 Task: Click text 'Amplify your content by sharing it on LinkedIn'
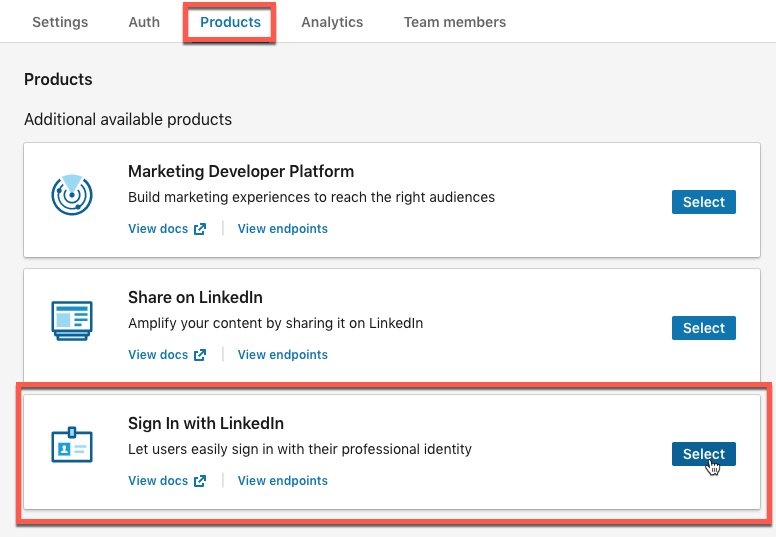276,323
